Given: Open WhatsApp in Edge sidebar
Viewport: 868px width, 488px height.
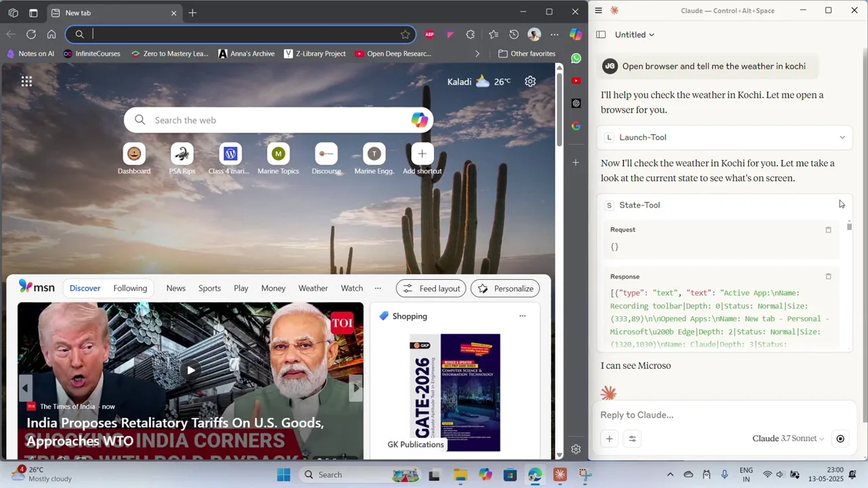Looking at the screenshot, I should click(x=576, y=58).
